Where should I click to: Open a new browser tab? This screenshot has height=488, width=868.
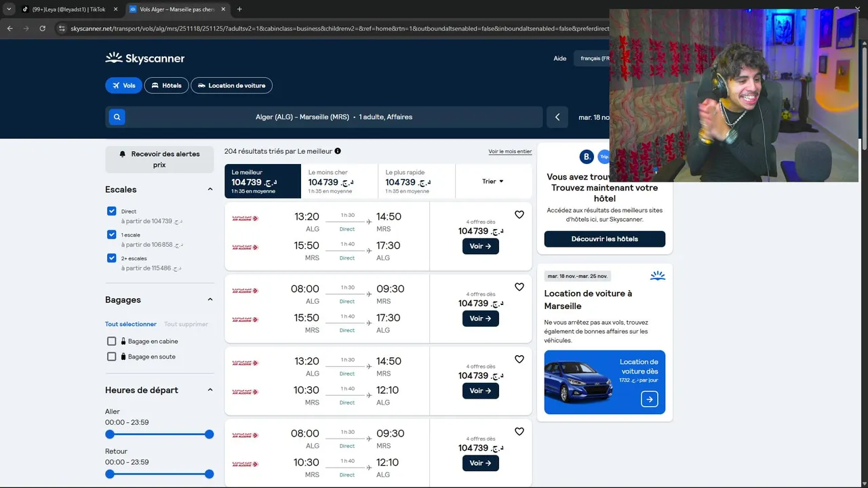tap(239, 9)
